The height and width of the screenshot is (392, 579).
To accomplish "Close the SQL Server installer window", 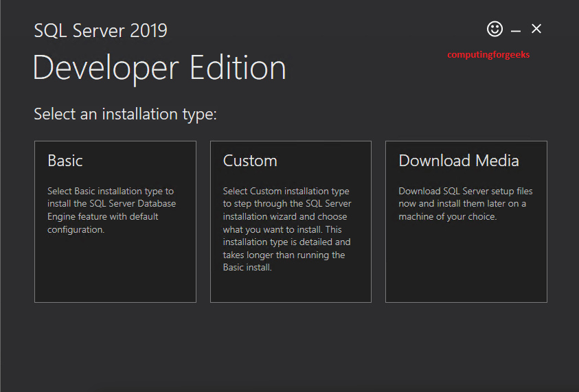I will [x=536, y=29].
